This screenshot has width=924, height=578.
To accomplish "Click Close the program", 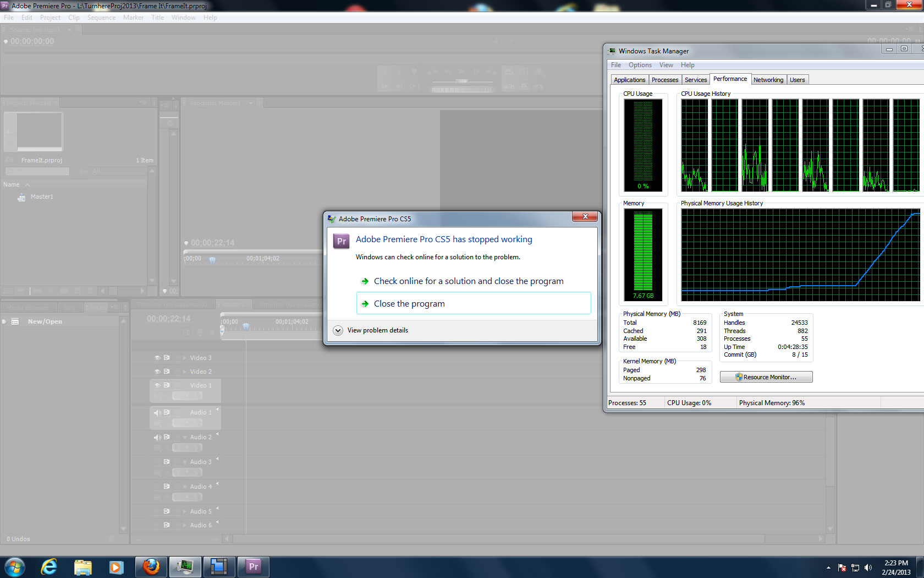I will 409,304.
